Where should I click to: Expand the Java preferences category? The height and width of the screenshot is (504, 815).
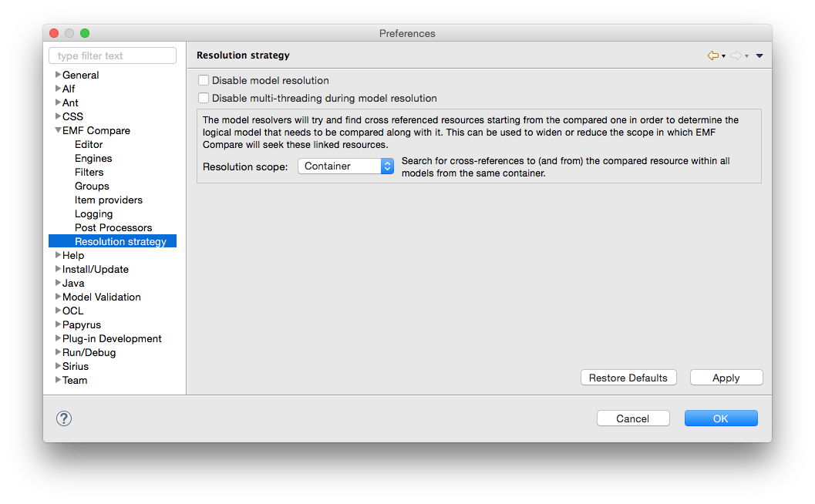[58, 283]
